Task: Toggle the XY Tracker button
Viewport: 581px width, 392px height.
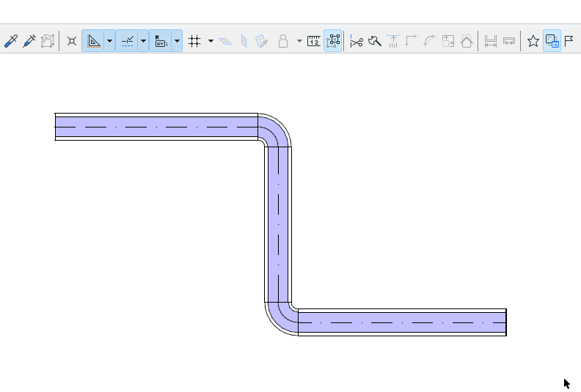Action: [x=161, y=41]
